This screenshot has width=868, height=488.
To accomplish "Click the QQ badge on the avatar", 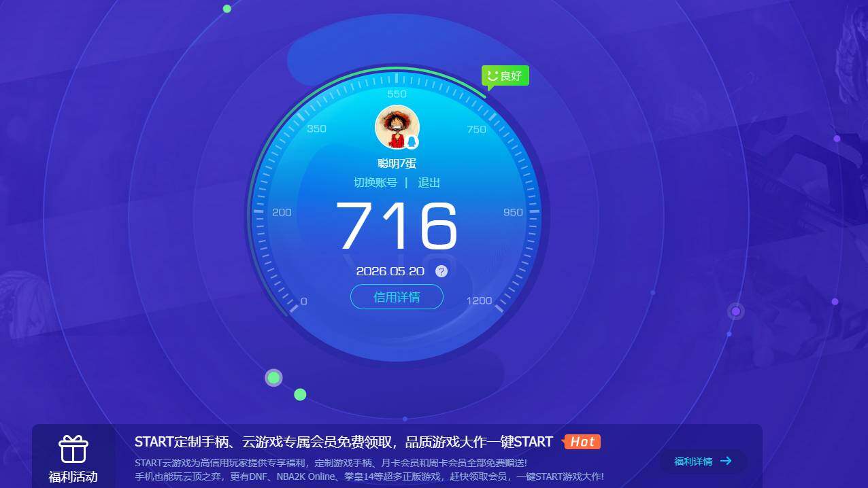I will tap(412, 141).
